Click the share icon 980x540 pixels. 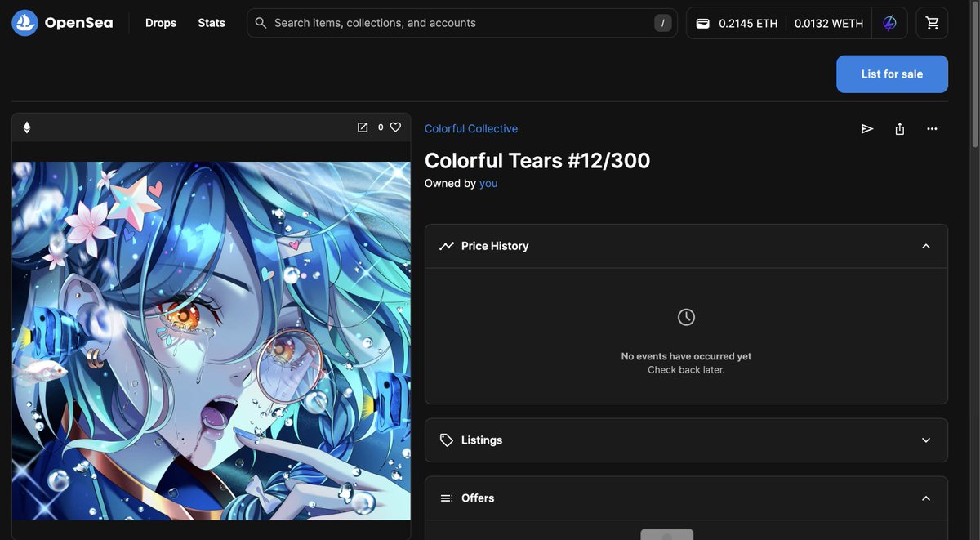(899, 128)
